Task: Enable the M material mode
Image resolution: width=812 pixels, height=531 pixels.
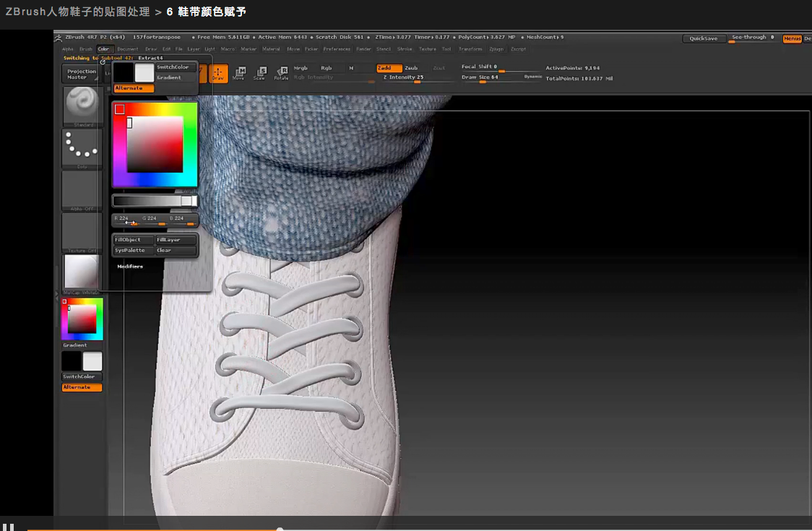Action: coord(351,68)
